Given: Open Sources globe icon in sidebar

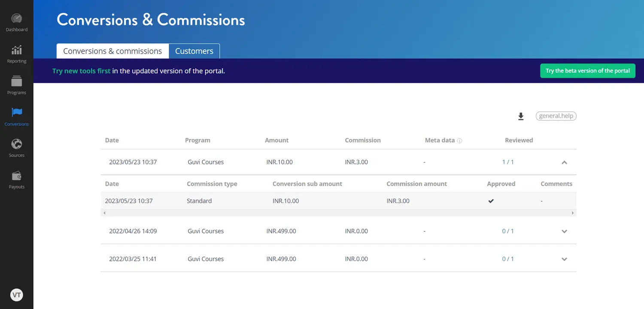Looking at the screenshot, I should coord(16,145).
